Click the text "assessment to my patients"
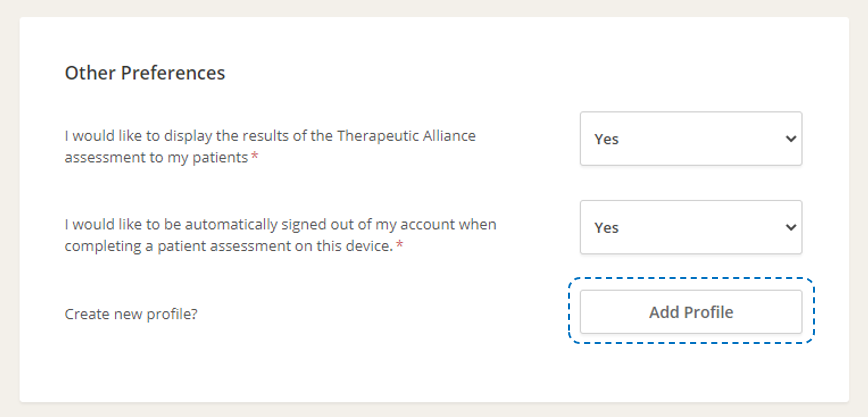The height and width of the screenshot is (417, 868). (155, 157)
